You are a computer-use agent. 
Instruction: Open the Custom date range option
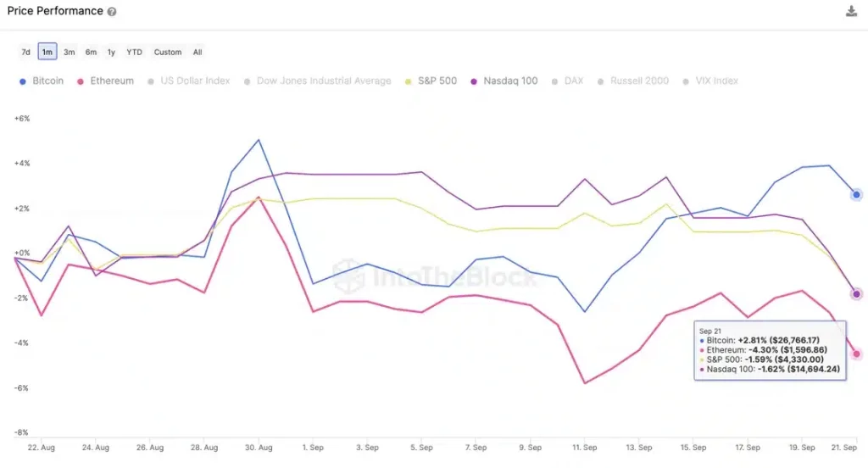coord(167,52)
